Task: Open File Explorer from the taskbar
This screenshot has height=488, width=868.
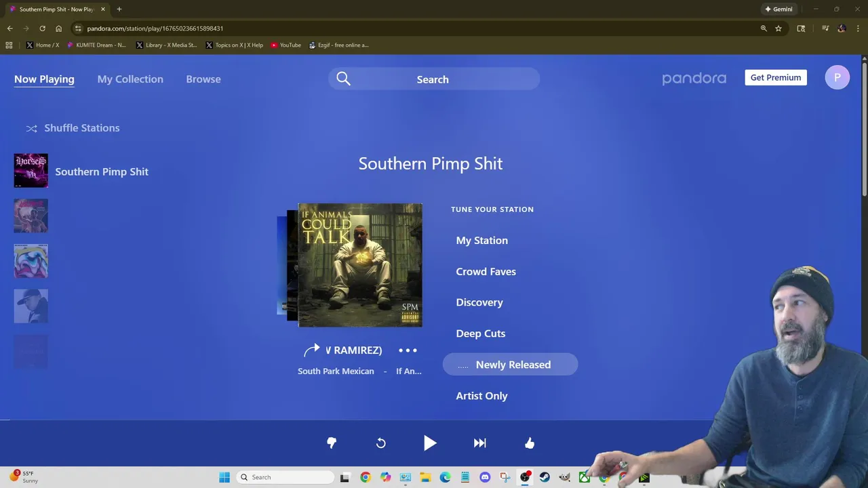Action: (x=425, y=477)
